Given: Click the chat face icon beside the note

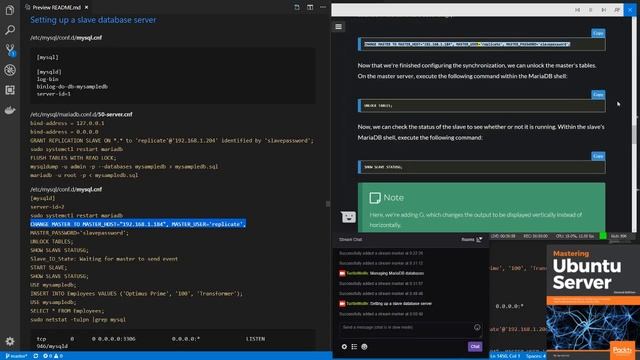Looking at the screenshot, I should coord(348,217).
